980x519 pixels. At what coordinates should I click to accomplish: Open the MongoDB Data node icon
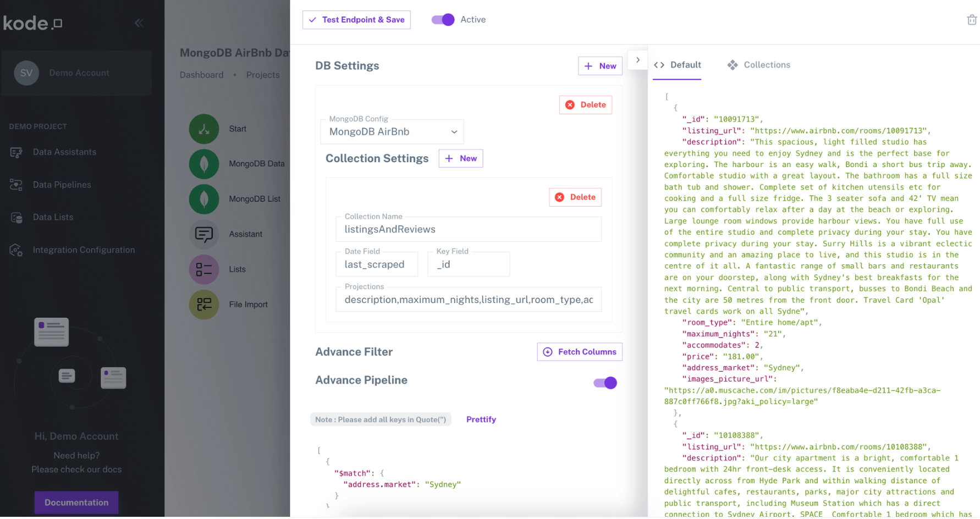click(204, 164)
